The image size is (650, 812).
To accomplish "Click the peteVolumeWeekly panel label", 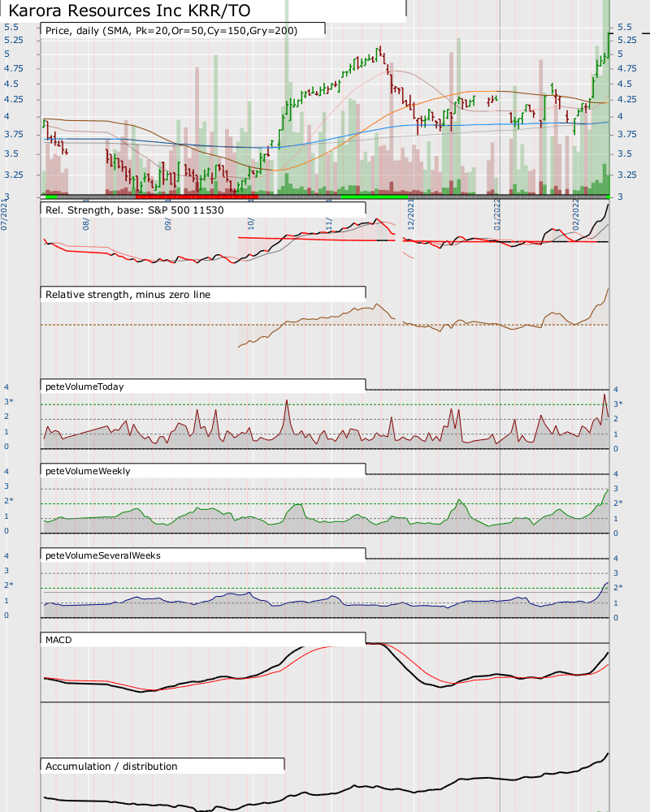I will [88, 471].
